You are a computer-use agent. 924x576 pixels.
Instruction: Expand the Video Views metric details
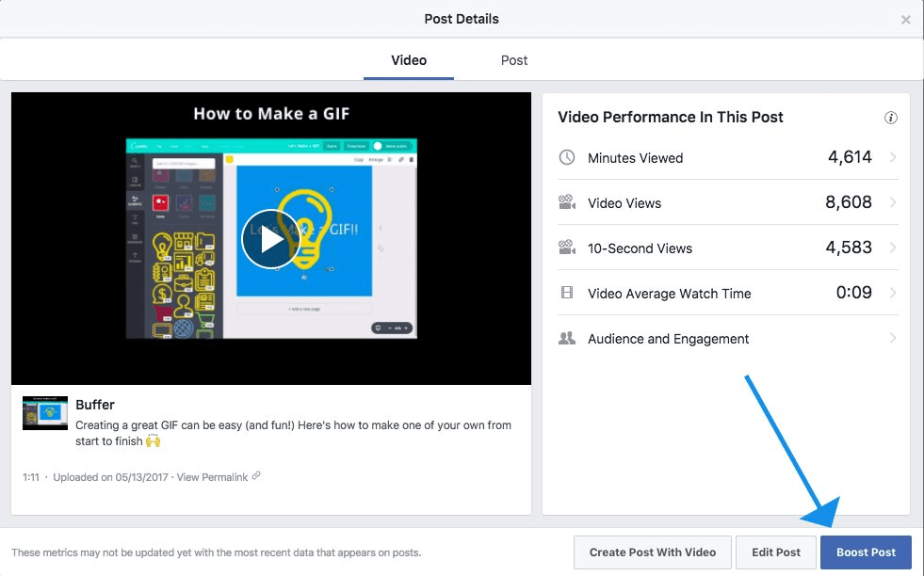click(893, 202)
